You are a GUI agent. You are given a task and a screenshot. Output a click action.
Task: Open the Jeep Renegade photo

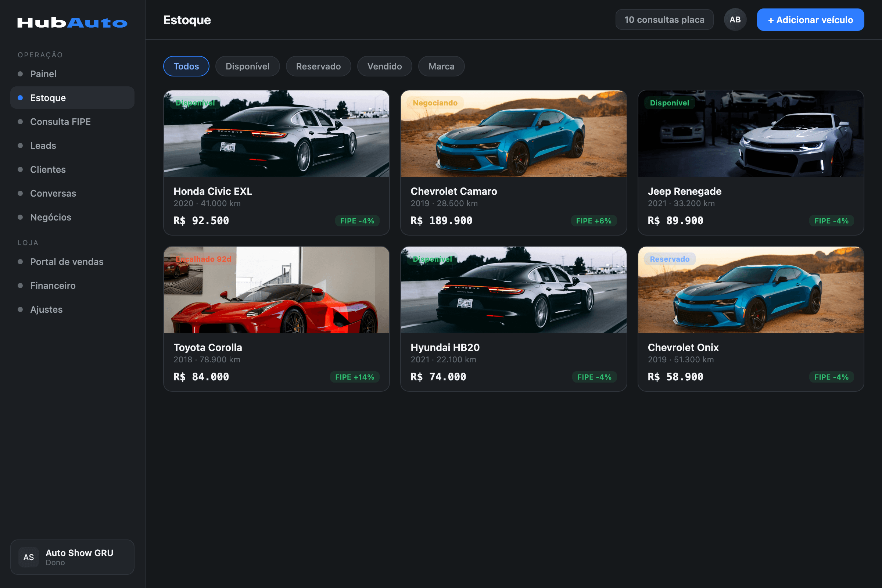[751, 134]
